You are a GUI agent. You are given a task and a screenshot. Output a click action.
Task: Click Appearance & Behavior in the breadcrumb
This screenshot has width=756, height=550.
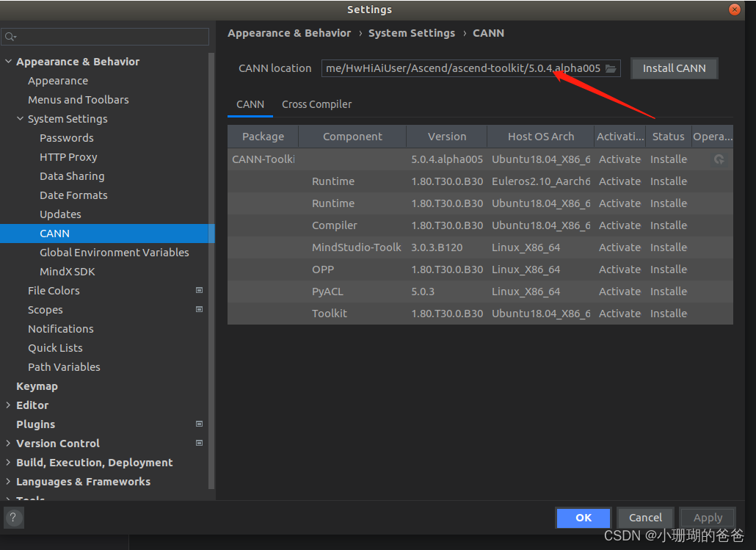tap(289, 33)
